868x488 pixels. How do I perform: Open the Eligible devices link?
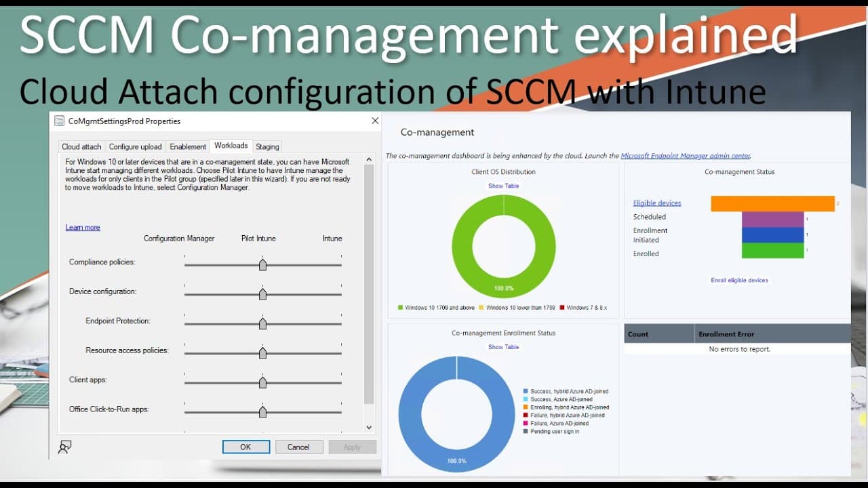[x=657, y=203]
